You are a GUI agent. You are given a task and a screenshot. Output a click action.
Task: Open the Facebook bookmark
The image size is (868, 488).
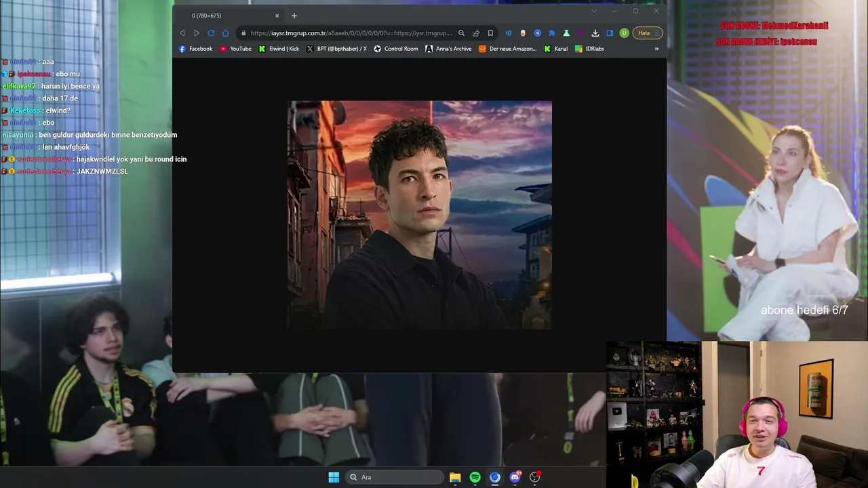pyautogui.click(x=195, y=49)
